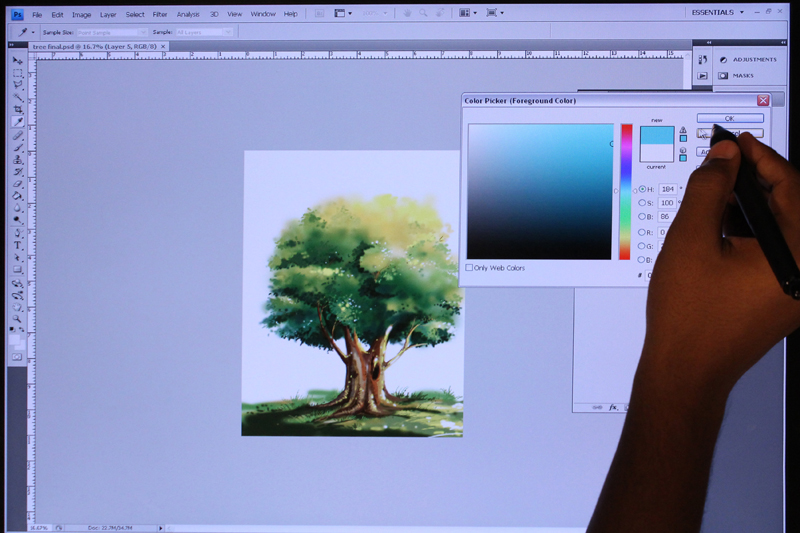Open the Layer menu
The width and height of the screenshot is (800, 533).
[x=108, y=14]
